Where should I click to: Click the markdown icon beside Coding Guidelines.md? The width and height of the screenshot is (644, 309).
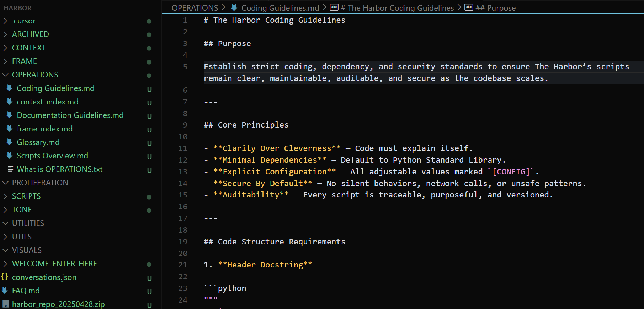[10, 88]
